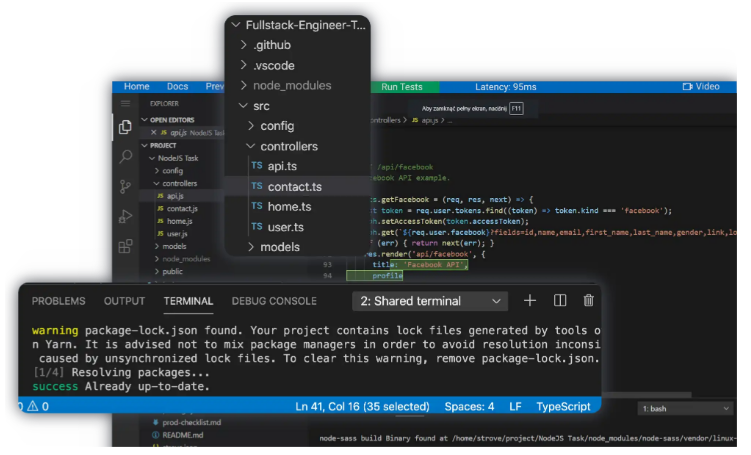The image size is (751, 455).
Task: Click Ln 41, Col 16 status entry
Action: [x=362, y=407]
